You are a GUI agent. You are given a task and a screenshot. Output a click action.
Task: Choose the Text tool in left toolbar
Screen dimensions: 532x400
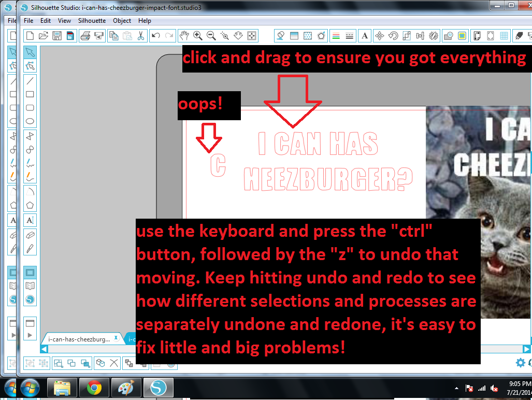point(30,220)
